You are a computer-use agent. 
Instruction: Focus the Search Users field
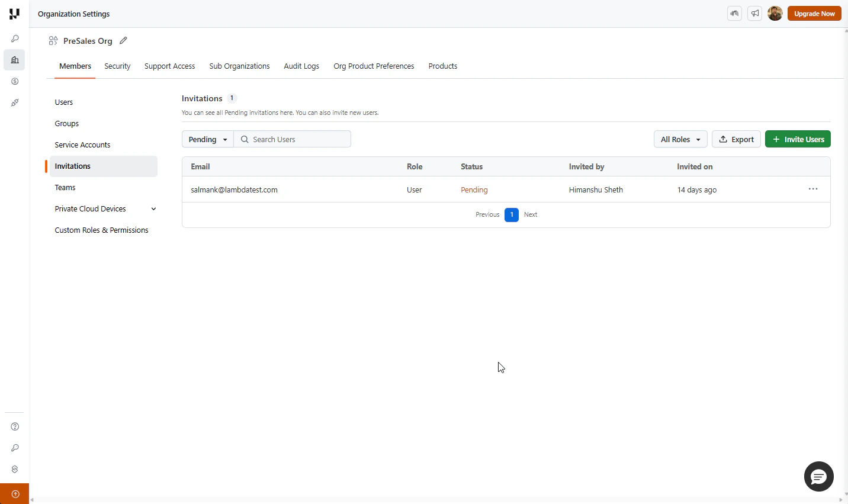293,139
